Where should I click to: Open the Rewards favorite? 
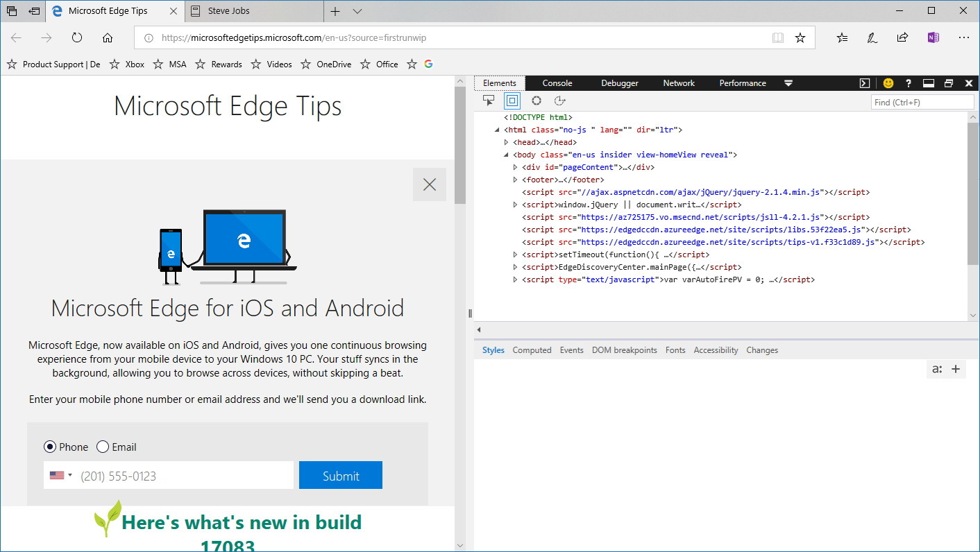click(x=218, y=64)
